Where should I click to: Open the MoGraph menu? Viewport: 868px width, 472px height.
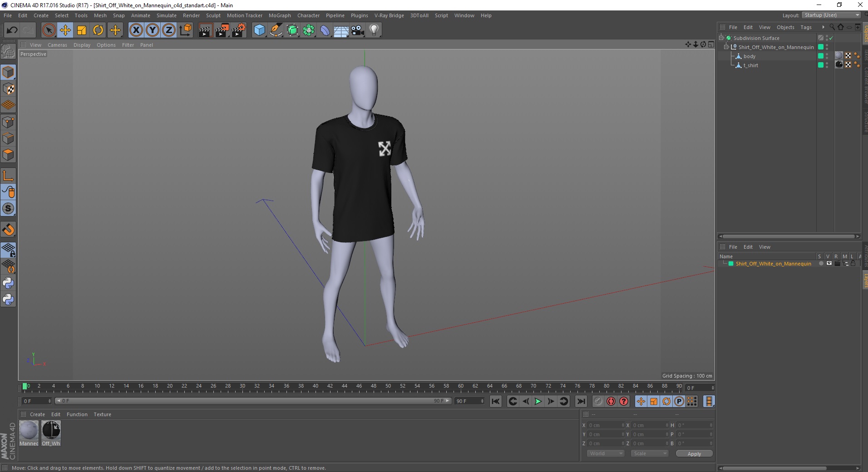pyautogui.click(x=280, y=15)
